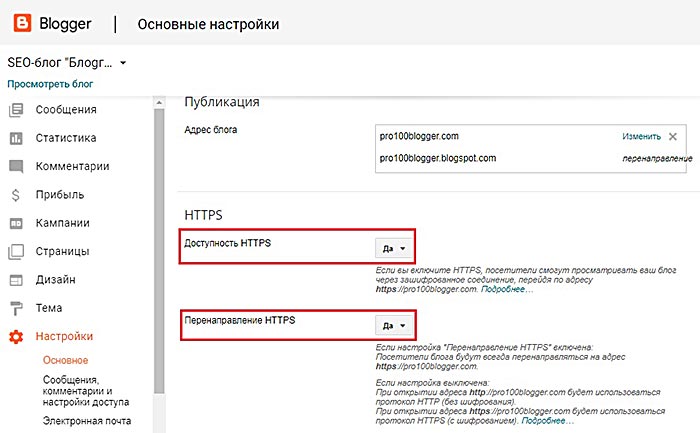This screenshot has height=433, width=700.
Task: Open Сообщения, комментарии и настройки доступа
Action: click(86, 391)
